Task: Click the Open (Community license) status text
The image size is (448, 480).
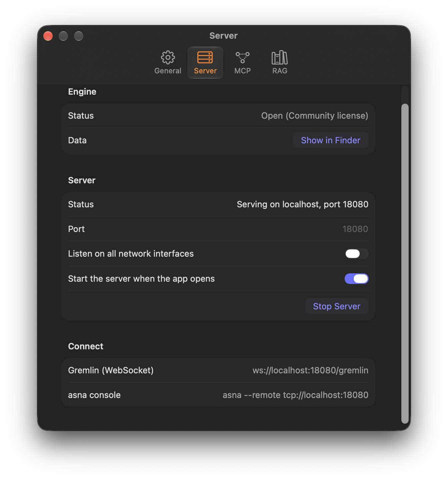Action: tap(315, 116)
